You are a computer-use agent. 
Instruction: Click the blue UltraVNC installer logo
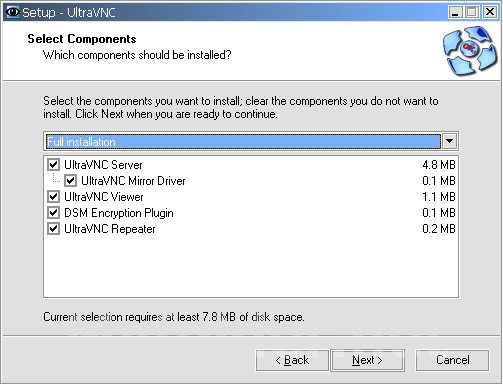(x=470, y=51)
